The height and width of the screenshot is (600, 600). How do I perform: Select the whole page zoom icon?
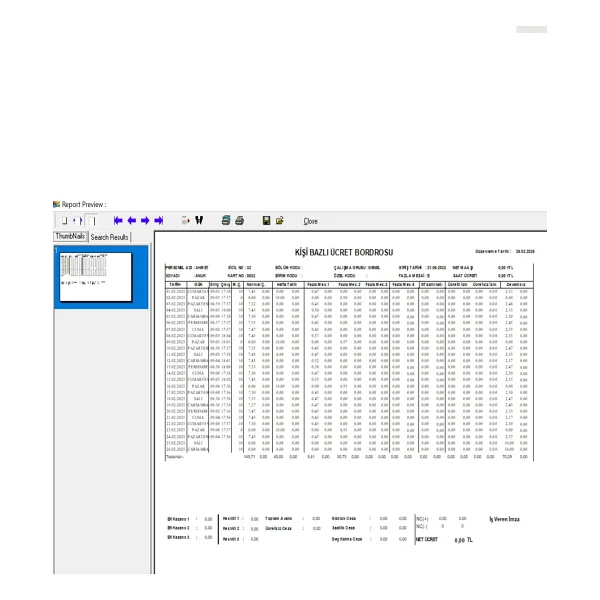click(x=64, y=221)
